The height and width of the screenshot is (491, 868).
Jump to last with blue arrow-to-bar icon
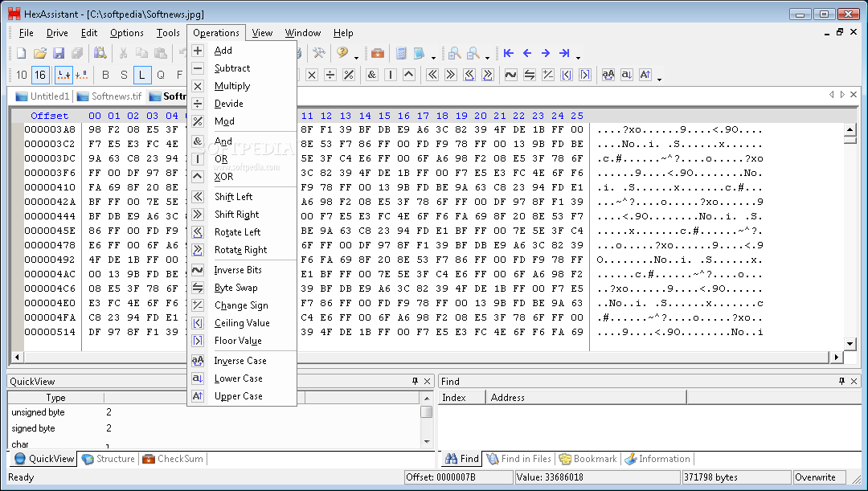tap(565, 53)
